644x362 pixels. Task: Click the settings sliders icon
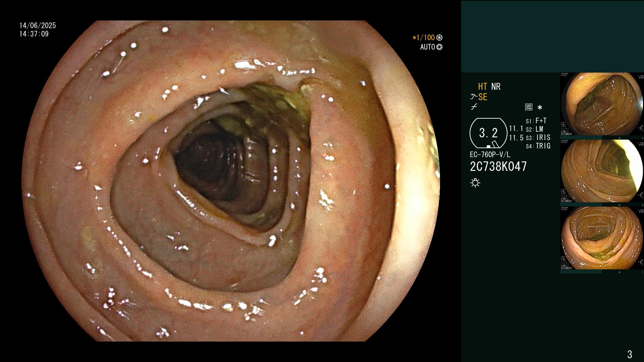tap(529, 107)
